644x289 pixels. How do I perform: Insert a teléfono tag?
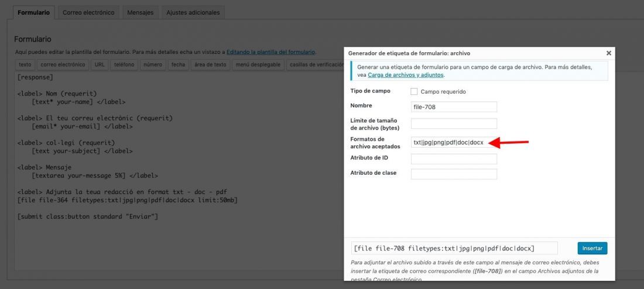pyautogui.click(x=124, y=64)
